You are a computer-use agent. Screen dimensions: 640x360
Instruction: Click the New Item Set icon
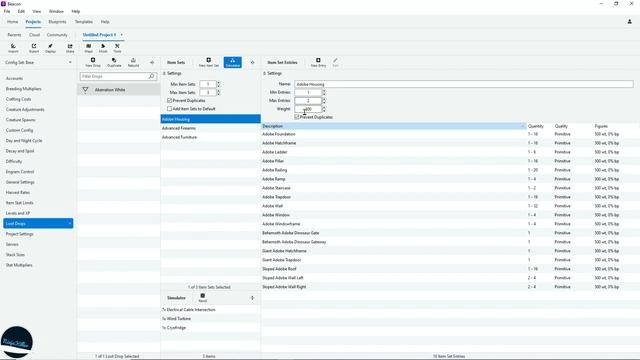pyautogui.click(x=209, y=62)
